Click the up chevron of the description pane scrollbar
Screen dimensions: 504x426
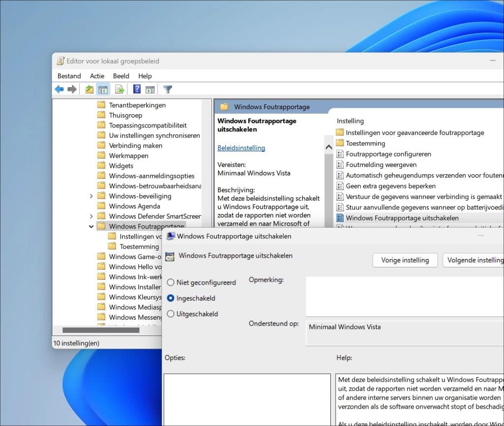click(328, 147)
